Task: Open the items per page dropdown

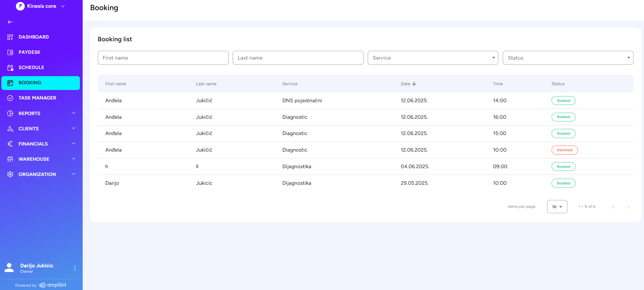Action: point(557,207)
